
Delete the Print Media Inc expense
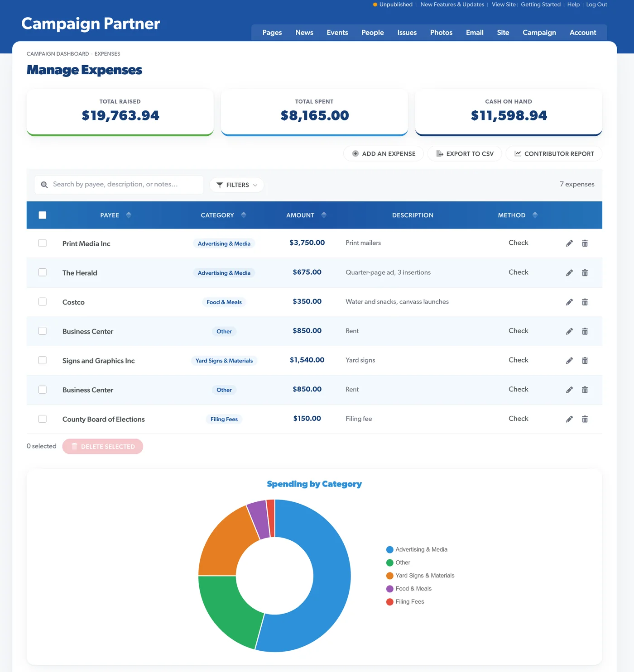(585, 243)
